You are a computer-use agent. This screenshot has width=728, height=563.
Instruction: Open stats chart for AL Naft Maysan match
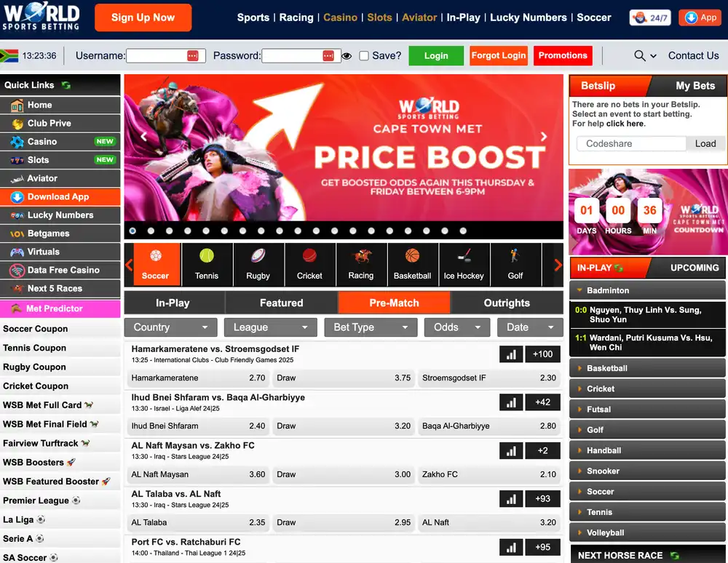click(x=511, y=451)
